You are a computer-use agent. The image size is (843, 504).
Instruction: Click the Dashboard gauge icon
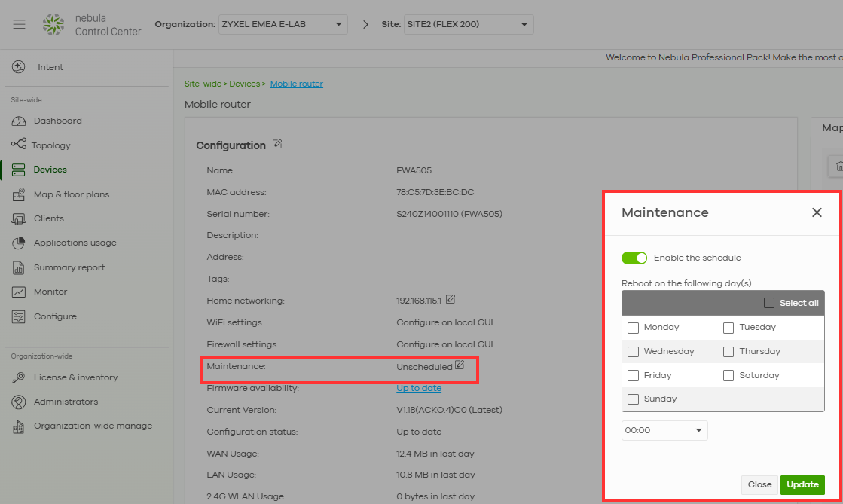pos(18,121)
